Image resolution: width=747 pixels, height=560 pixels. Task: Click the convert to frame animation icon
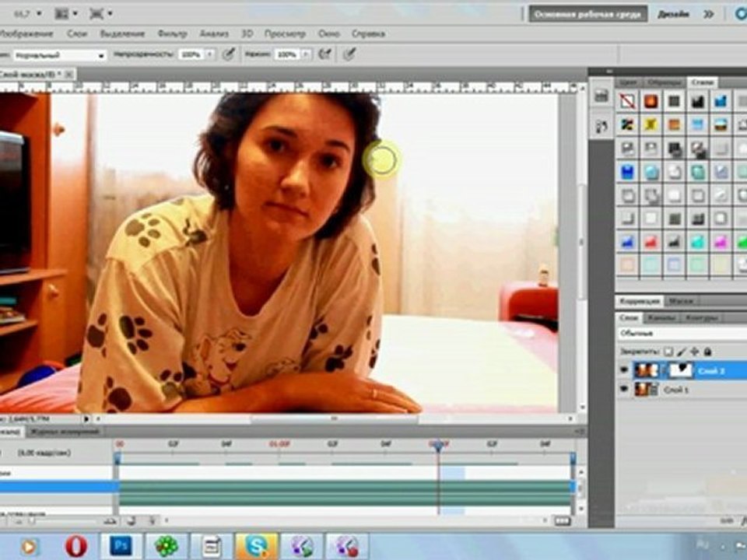(x=562, y=521)
